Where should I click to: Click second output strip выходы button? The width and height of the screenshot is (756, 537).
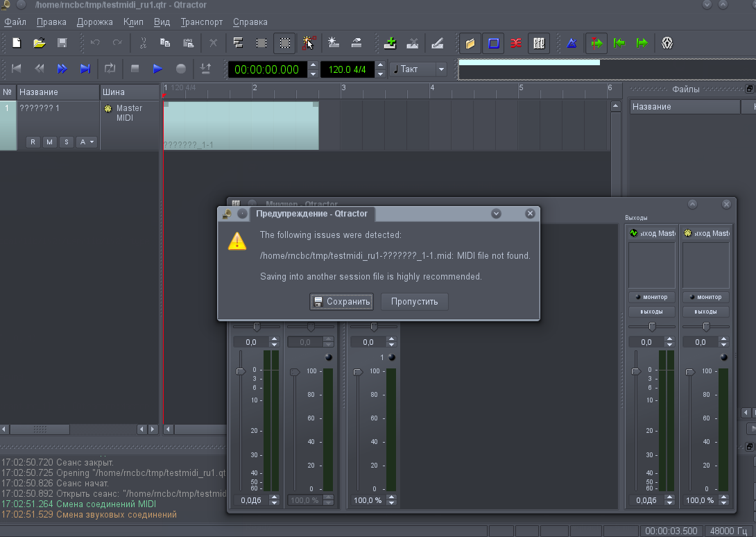click(706, 312)
